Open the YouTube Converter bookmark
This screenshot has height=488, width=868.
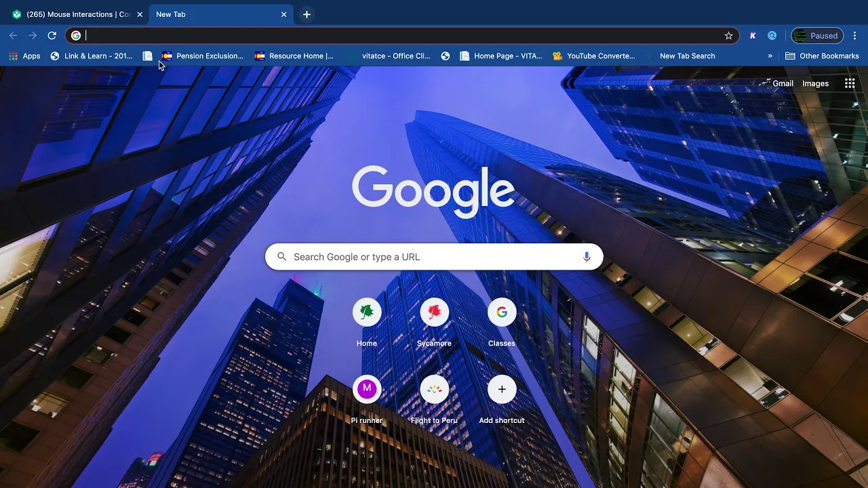pyautogui.click(x=594, y=56)
